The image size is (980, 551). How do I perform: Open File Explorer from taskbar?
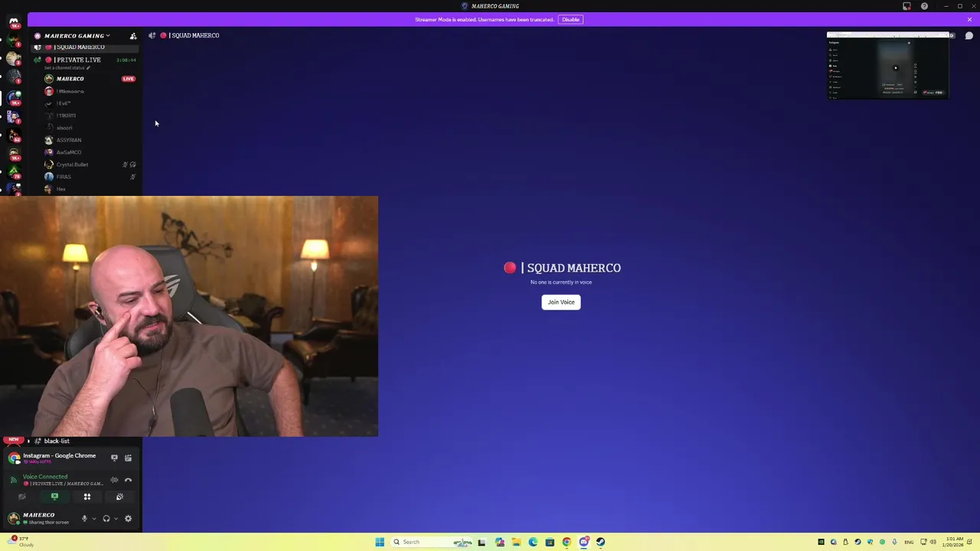pyautogui.click(x=516, y=542)
